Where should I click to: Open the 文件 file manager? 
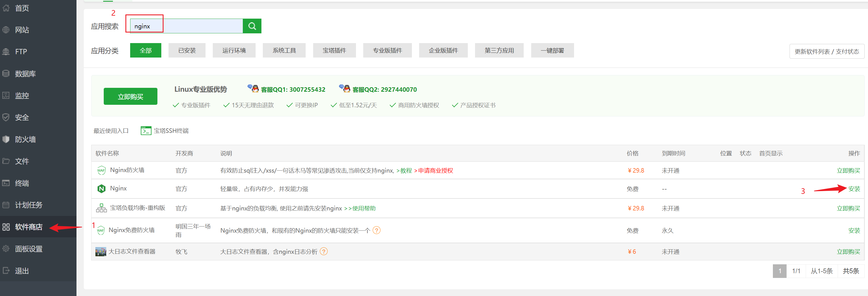click(x=22, y=161)
